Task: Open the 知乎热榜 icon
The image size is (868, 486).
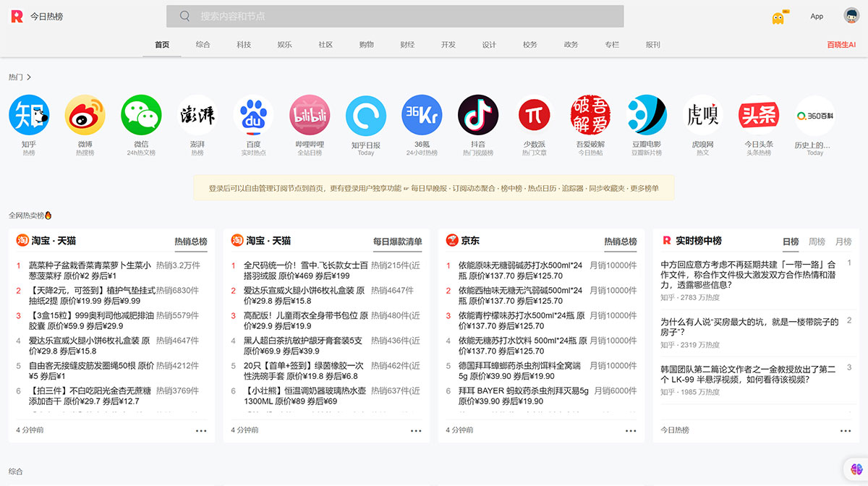Action: [29, 116]
